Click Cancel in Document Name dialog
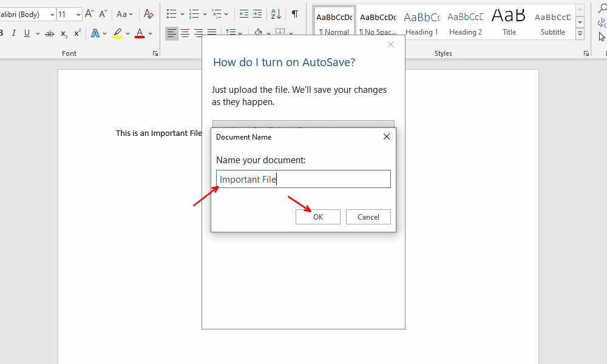The image size is (607, 364). [368, 217]
